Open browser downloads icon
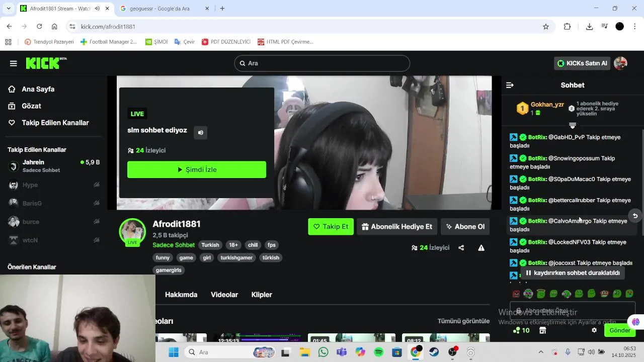The height and width of the screenshot is (362, 644). point(589,27)
